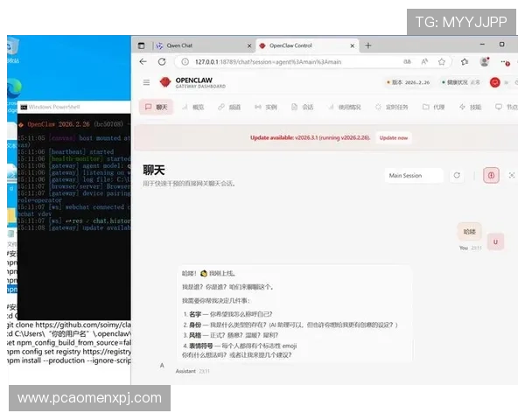This screenshot has width=525, height=420.
Task: Go back in the browser
Action: (143, 61)
